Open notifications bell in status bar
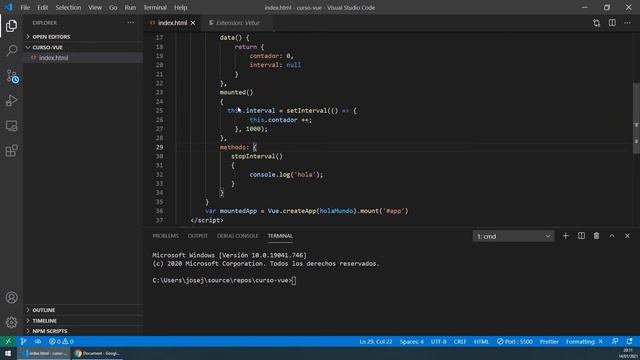This screenshot has height=360, width=640. tap(629, 341)
